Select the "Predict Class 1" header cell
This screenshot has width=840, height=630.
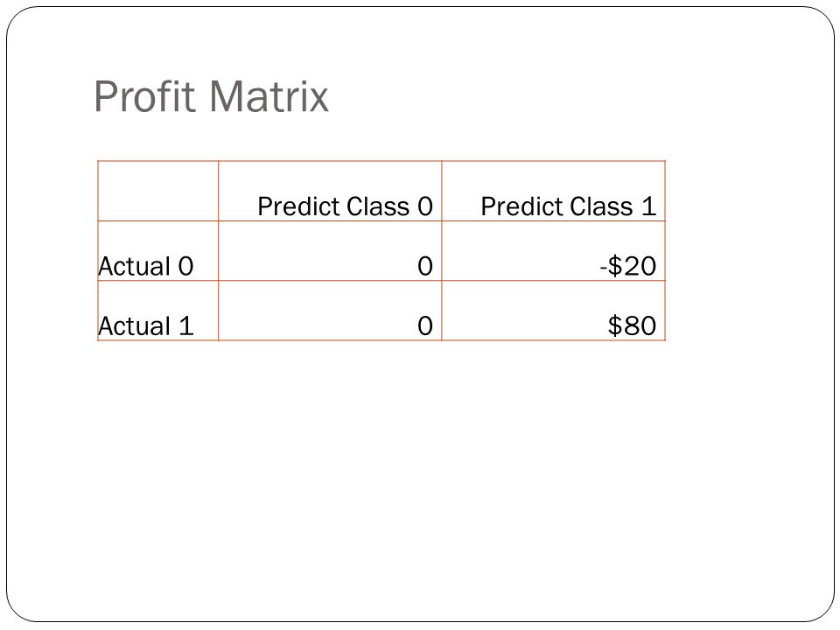553,191
